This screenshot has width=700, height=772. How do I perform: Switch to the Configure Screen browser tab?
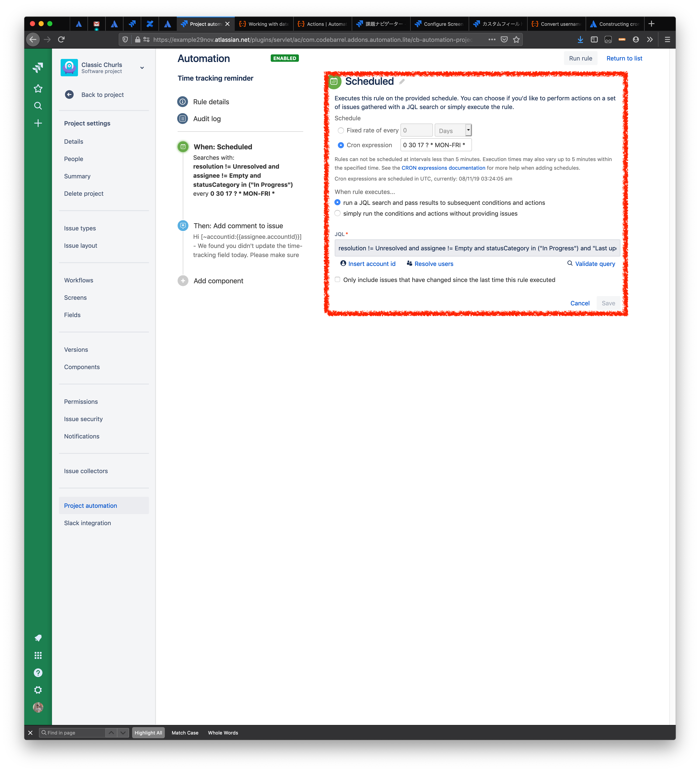pyautogui.click(x=439, y=24)
